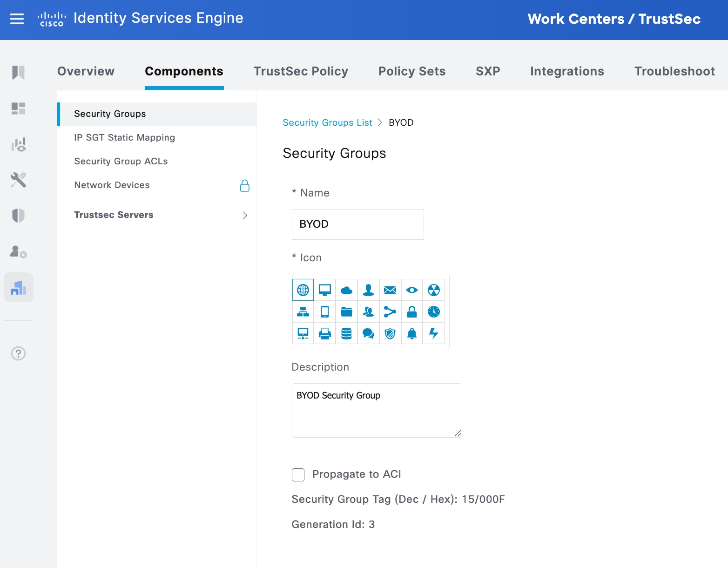The width and height of the screenshot is (728, 568).
Task: Expand the Trustsec Servers section
Action: (x=245, y=215)
